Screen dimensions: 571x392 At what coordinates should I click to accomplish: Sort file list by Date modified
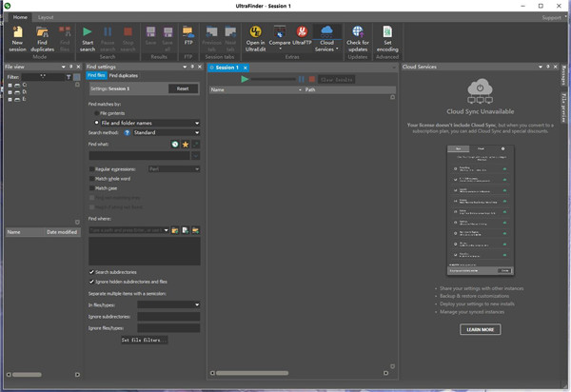point(62,232)
